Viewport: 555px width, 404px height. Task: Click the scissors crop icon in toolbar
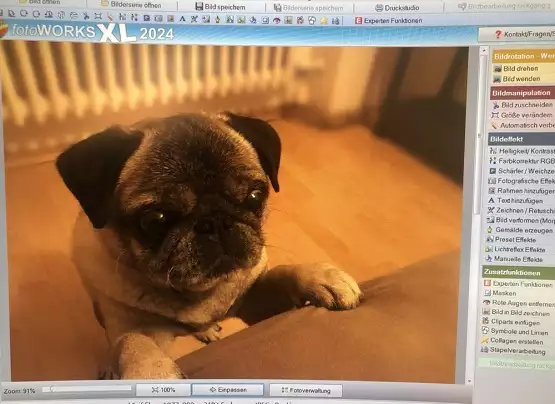point(86,16)
